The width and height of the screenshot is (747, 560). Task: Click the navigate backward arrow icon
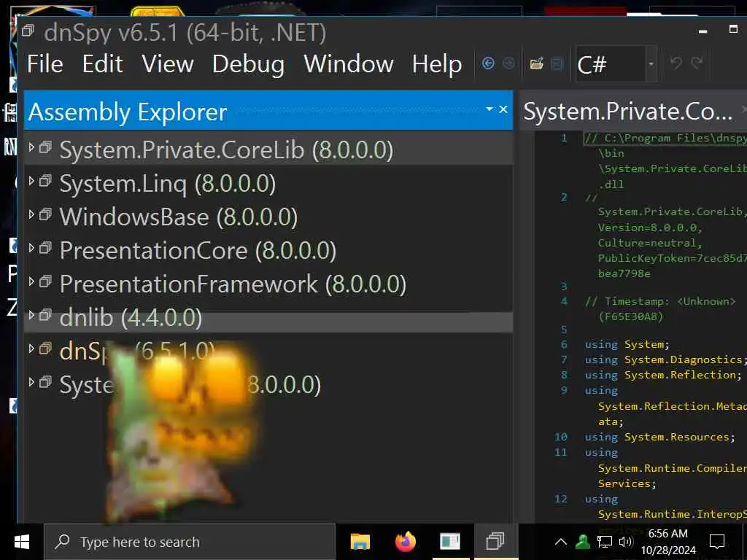pos(488,63)
